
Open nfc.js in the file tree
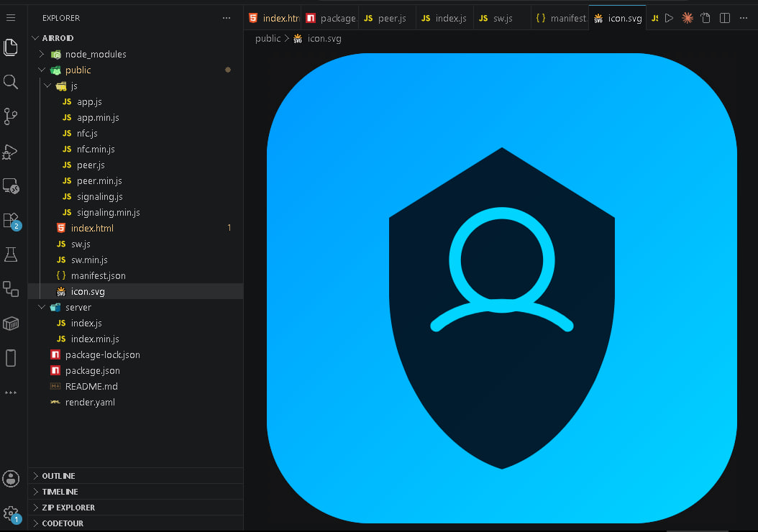135,134
